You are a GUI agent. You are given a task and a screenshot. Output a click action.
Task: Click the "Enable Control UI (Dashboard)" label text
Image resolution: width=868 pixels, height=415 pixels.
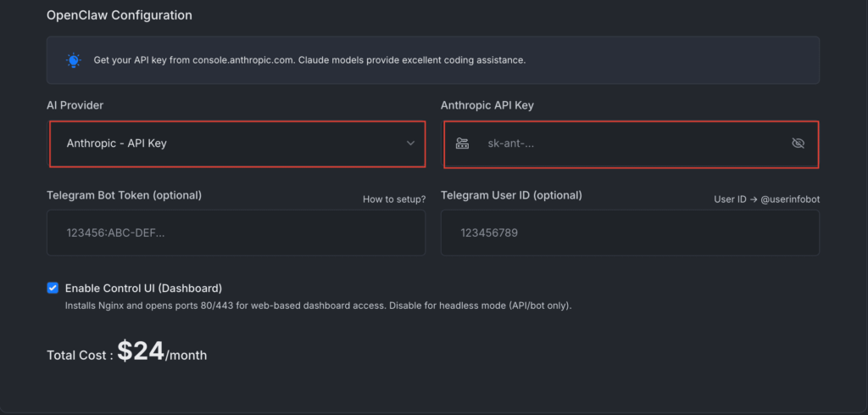point(143,288)
